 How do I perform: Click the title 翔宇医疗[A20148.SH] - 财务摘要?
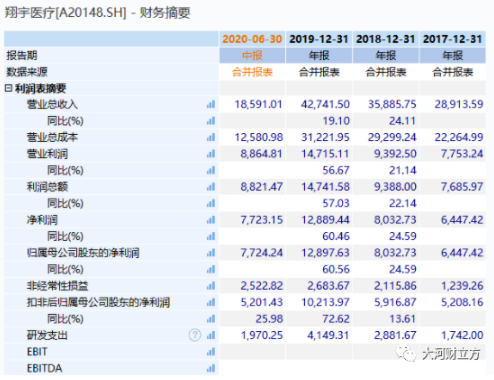coord(97,13)
